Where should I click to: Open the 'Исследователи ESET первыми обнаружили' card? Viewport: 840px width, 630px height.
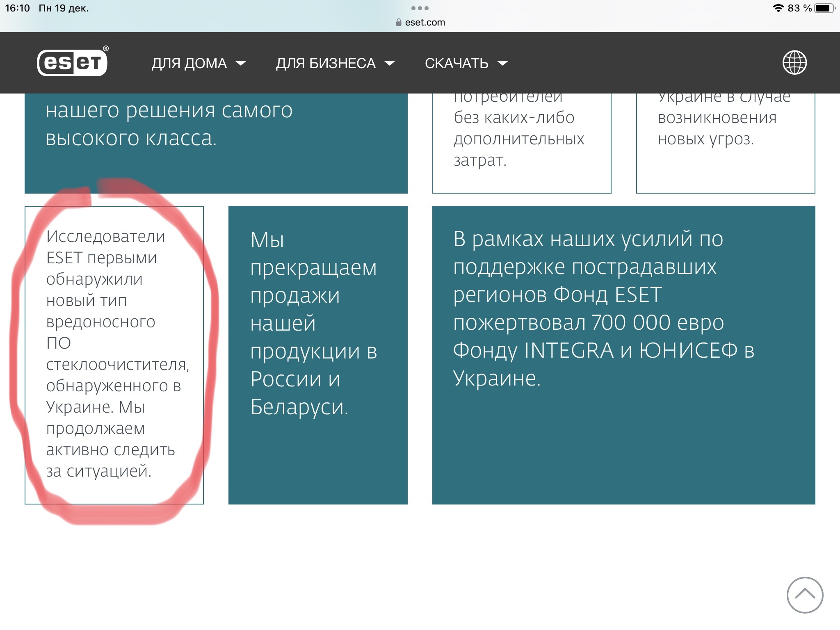click(x=114, y=355)
